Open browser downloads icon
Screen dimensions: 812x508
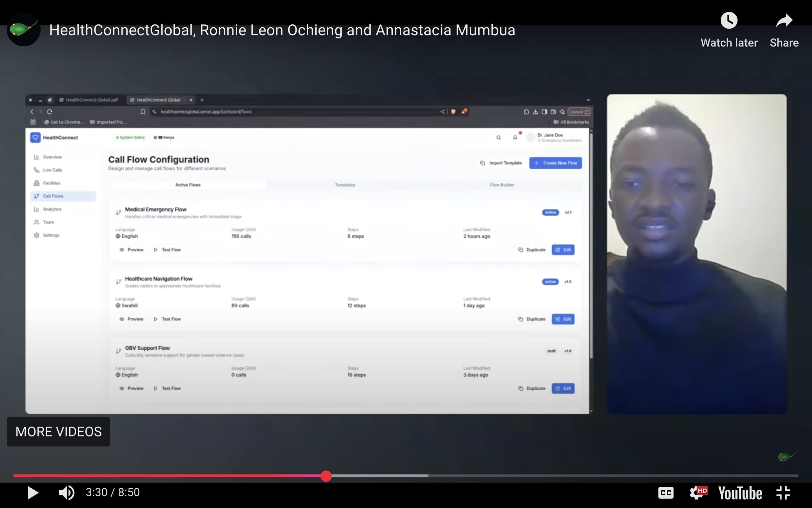[535, 112]
